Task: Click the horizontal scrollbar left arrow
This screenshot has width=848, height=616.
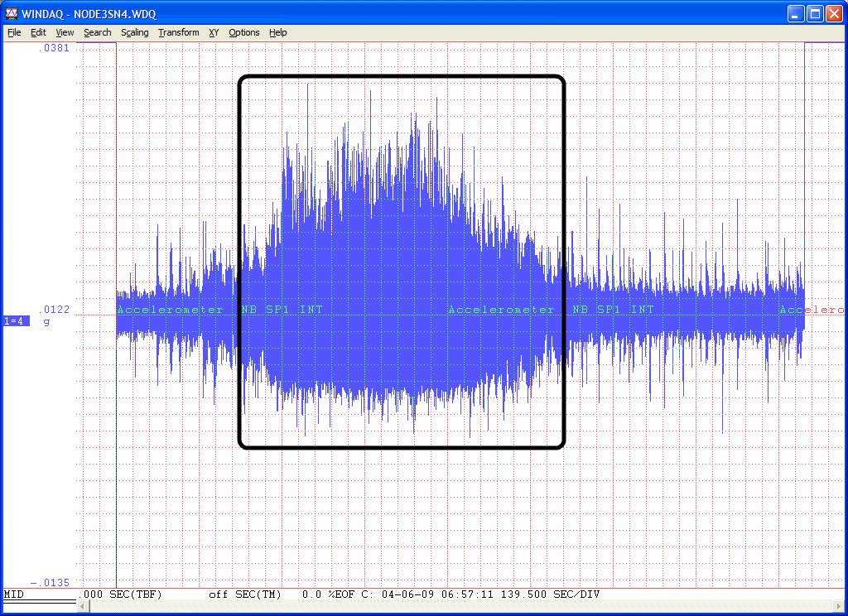Action: tap(83, 606)
